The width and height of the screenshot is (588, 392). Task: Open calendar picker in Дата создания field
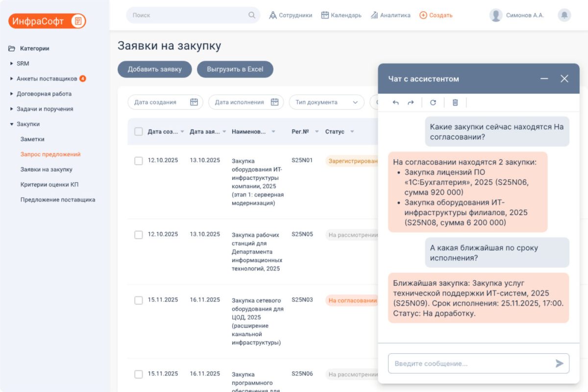(194, 102)
